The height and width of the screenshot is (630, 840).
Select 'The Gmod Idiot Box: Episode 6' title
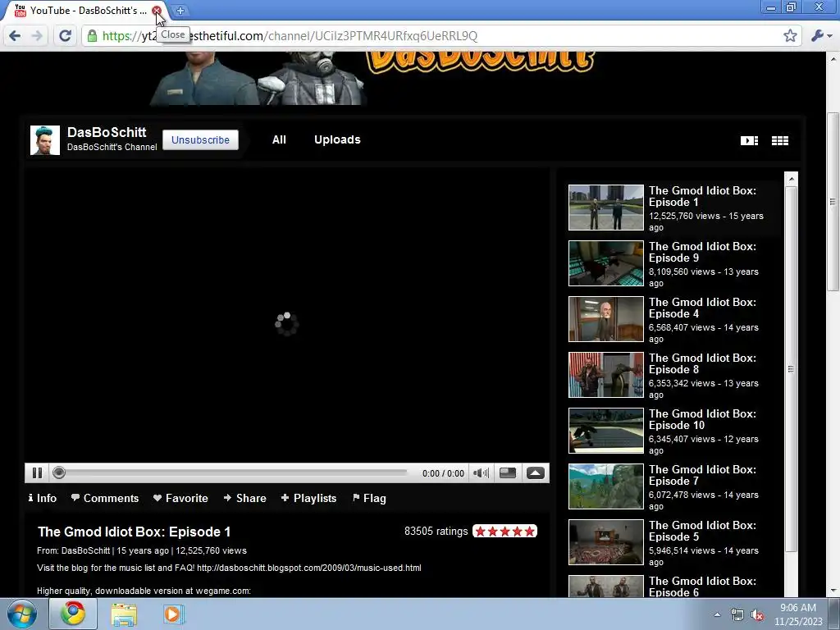click(702, 587)
